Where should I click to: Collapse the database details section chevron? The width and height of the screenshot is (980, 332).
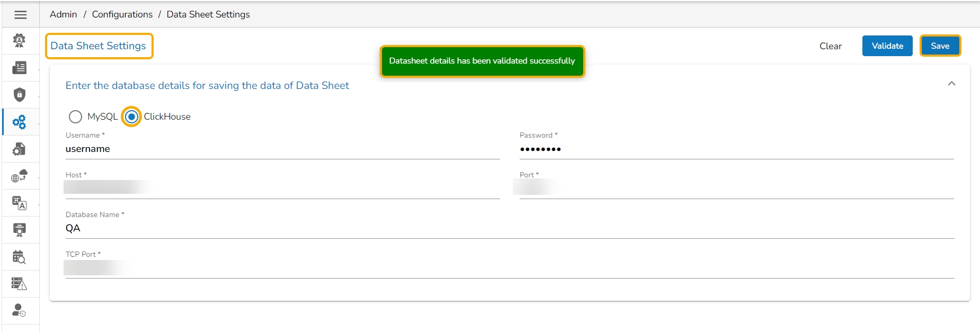pos(951,84)
